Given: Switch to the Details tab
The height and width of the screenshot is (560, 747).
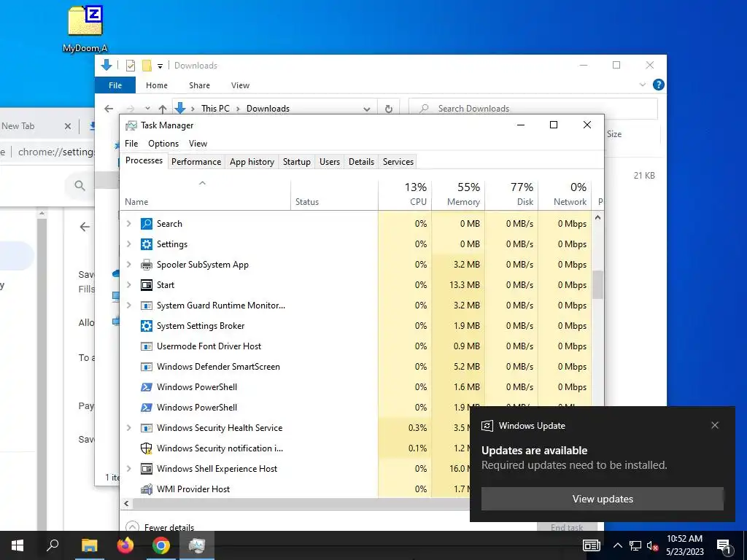Looking at the screenshot, I should [x=361, y=161].
